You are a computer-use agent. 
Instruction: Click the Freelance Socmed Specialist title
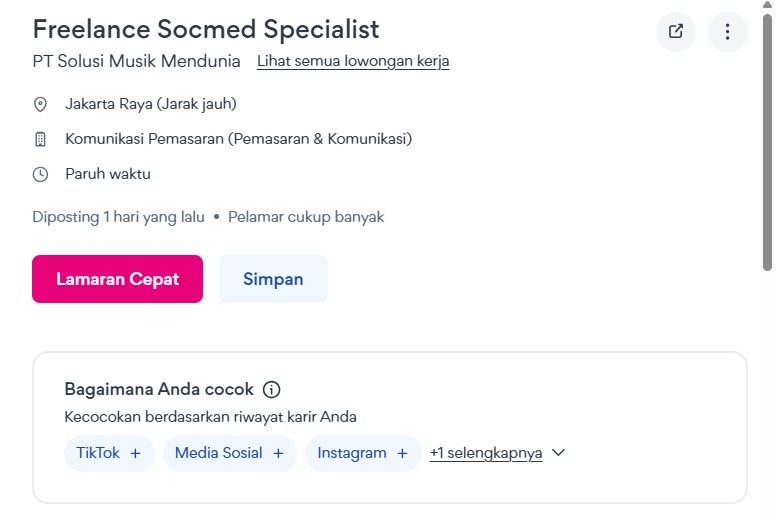click(206, 29)
